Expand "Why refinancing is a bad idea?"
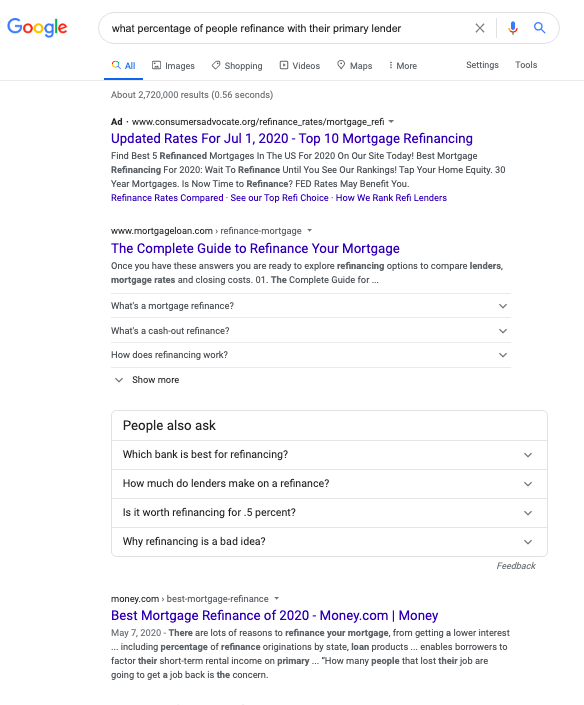 pyautogui.click(x=329, y=542)
